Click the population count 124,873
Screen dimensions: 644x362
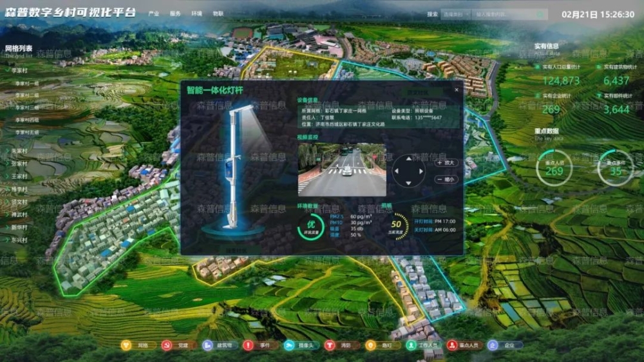click(x=561, y=81)
